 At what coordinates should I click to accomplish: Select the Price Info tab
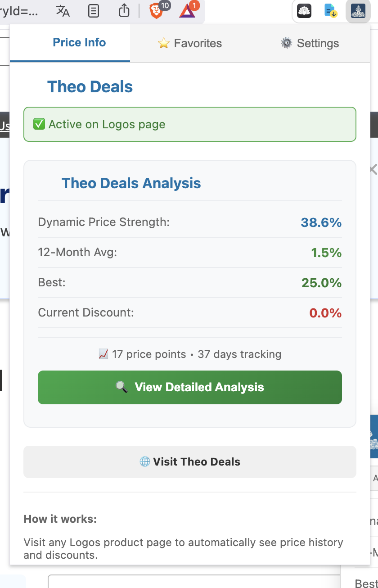tap(79, 43)
